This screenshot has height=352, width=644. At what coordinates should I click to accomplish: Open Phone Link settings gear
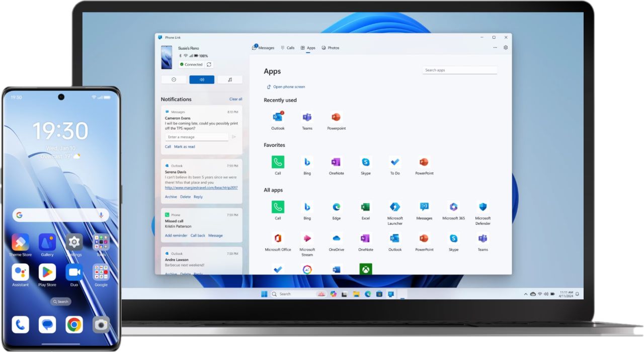[506, 48]
